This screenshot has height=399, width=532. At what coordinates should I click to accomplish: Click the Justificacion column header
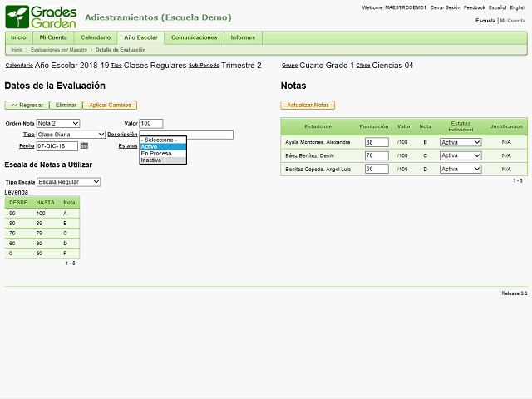[506, 126]
